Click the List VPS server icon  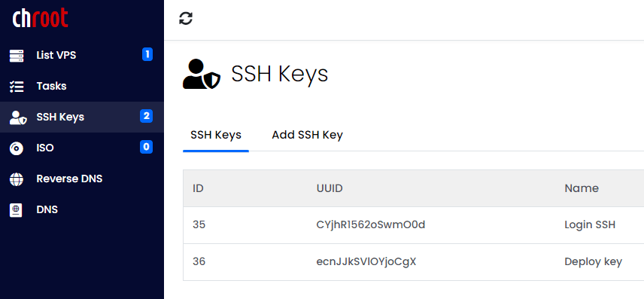[17, 56]
